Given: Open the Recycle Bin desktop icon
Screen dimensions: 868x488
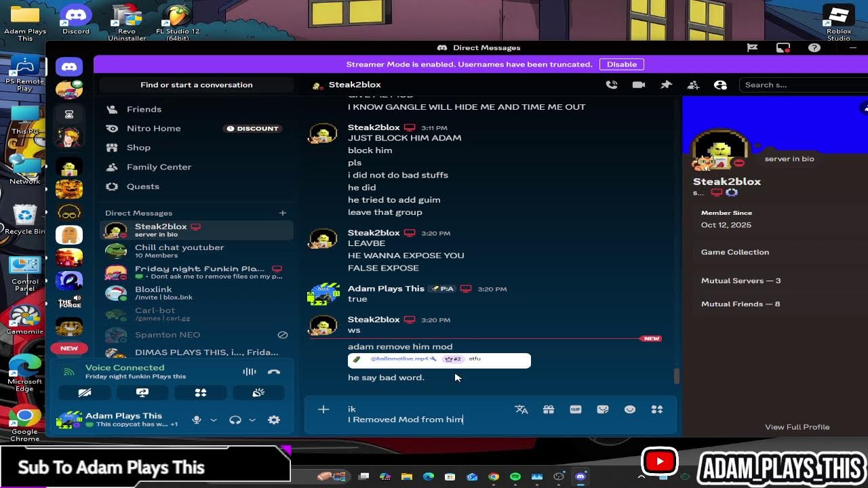Looking at the screenshot, I should point(24,219).
